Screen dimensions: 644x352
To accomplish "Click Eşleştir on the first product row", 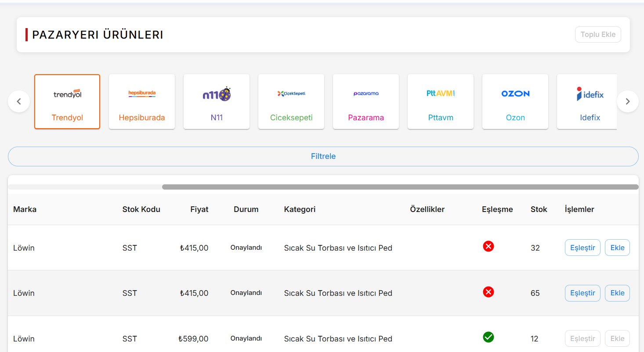I will point(582,248).
